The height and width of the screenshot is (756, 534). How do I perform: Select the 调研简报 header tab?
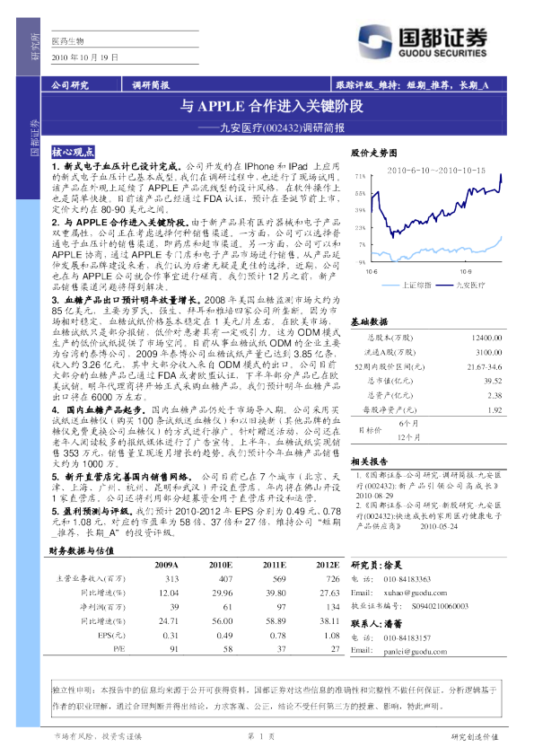tap(151, 85)
